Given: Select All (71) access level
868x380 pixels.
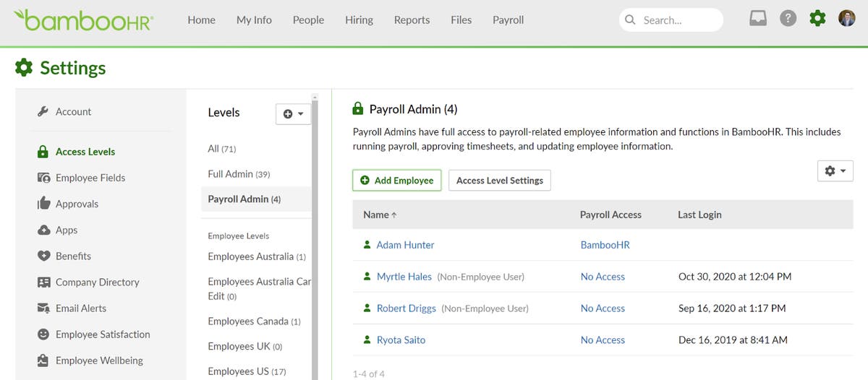Looking at the screenshot, I should [221, 149].
